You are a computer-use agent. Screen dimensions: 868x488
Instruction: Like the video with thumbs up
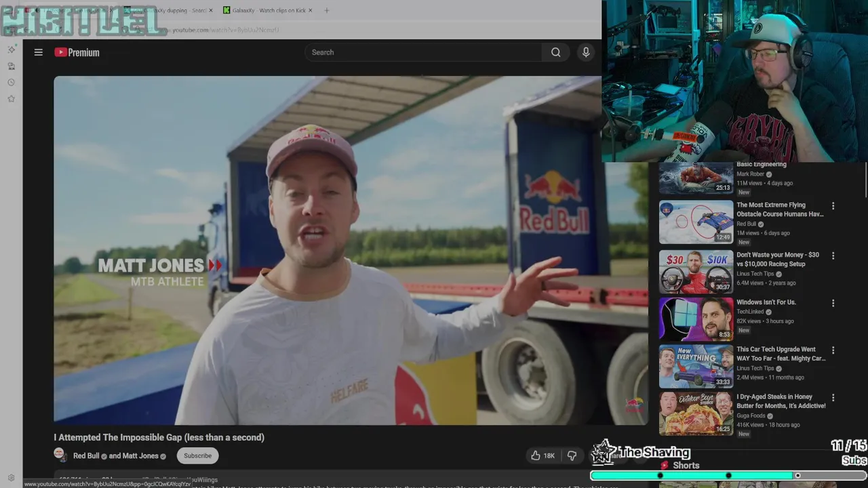coord(536,455)
